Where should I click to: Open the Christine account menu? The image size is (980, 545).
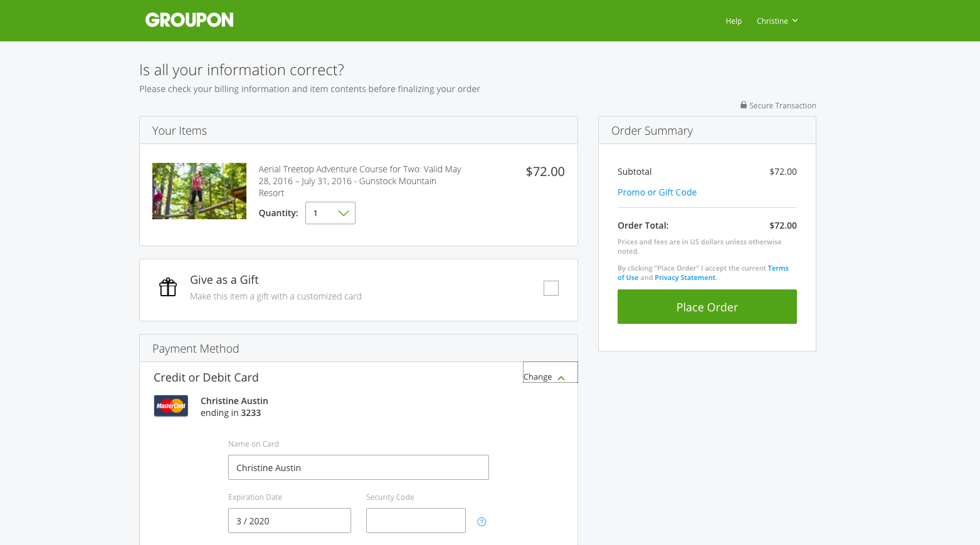[777, 21]
